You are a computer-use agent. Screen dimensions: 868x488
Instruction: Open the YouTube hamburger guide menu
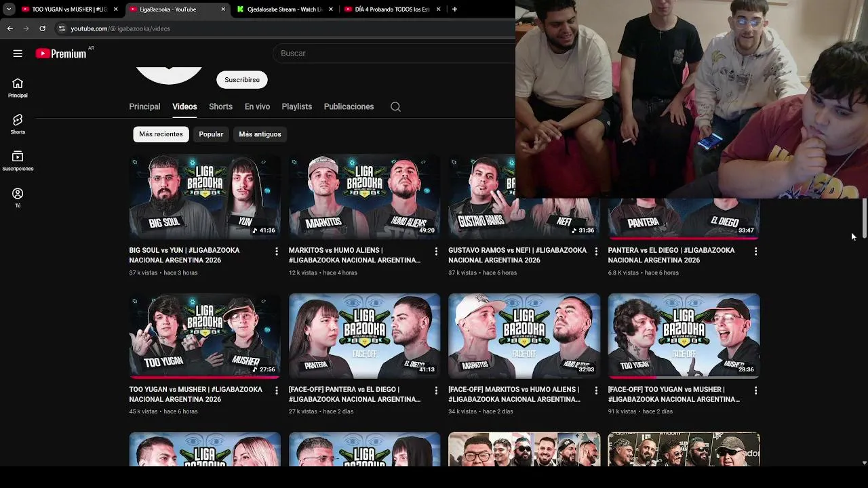click(18, 54)
